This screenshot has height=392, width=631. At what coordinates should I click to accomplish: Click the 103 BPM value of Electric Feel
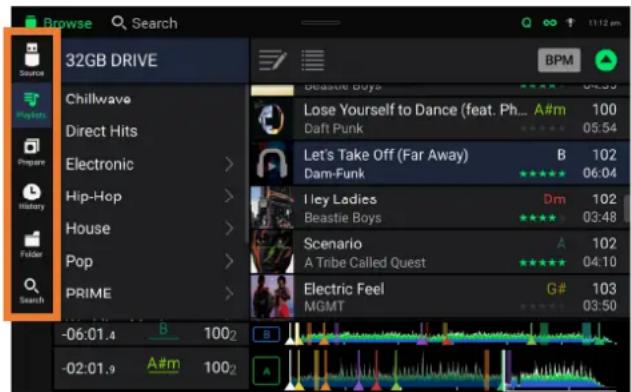(x=604, y=288)
